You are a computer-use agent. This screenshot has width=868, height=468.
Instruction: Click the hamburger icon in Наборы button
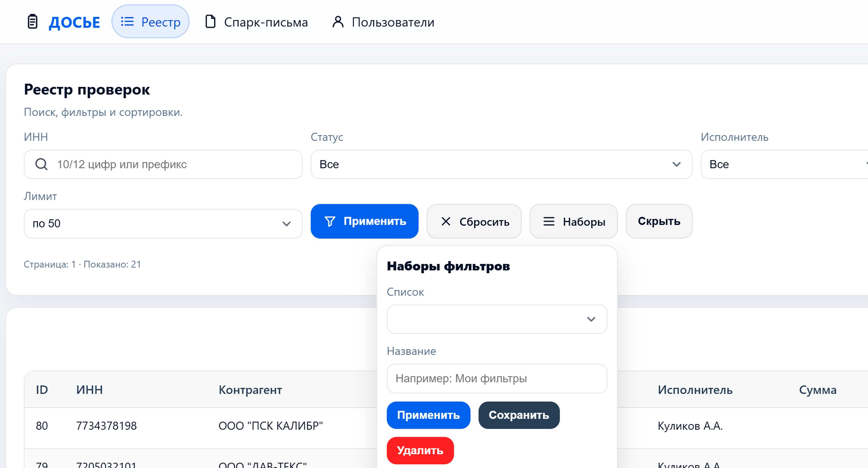[x=549, y=221]
